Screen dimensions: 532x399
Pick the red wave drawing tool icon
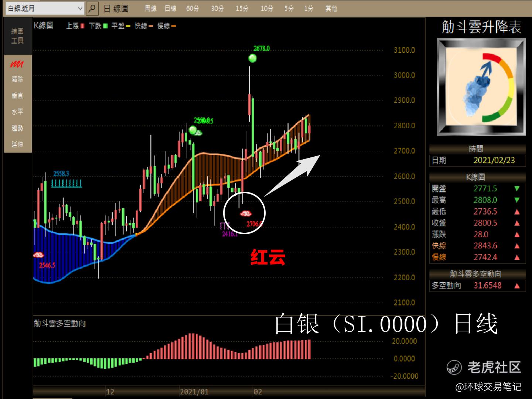17,64
